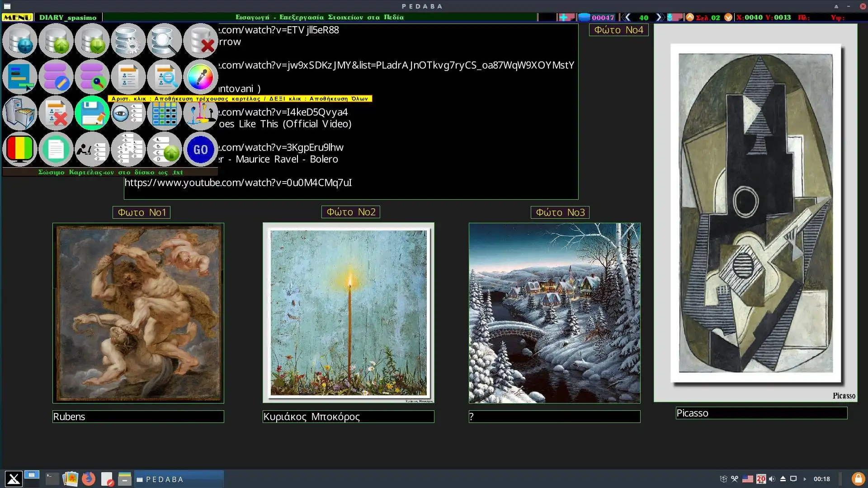The height and width of the screenshot is (488, 868).
Task: Open the colored grid table icon
Action: 164,113
